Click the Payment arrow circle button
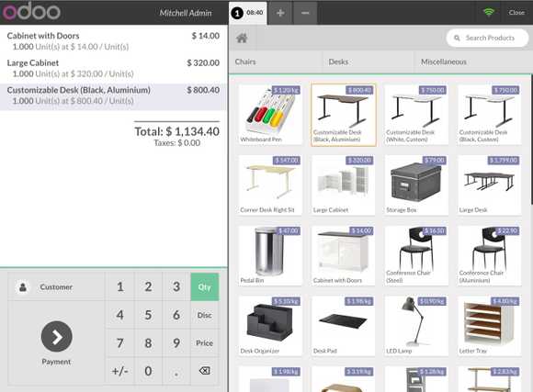The width and height of the screenshot is (533, 392). point(56,336)
